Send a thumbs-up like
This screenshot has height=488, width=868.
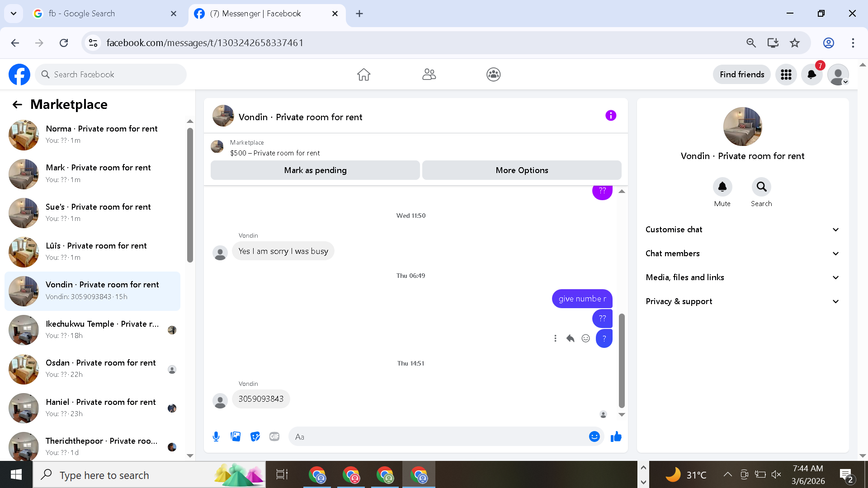[616, 436]
